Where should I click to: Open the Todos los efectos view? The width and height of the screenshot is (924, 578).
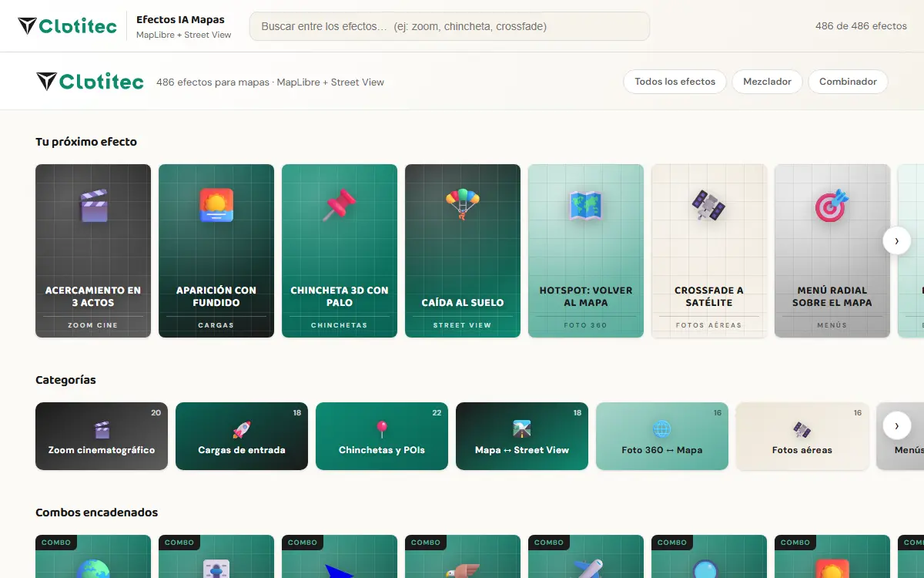(x=675, y=82)
